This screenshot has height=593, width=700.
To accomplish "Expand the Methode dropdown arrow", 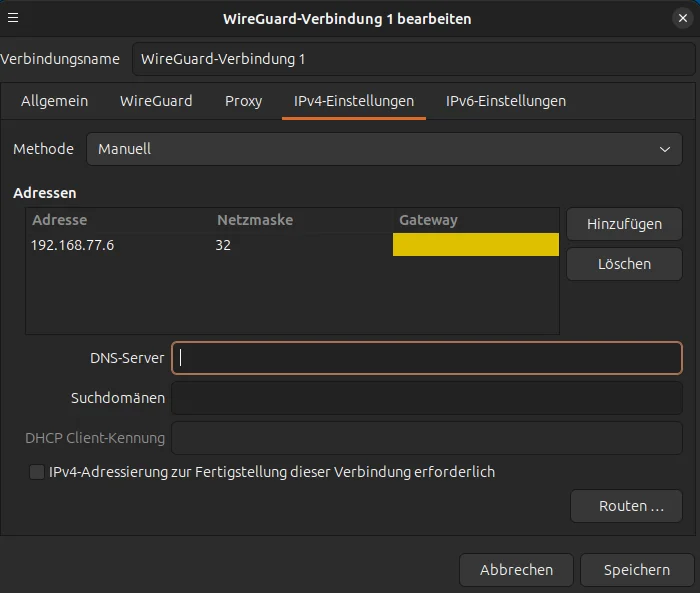I will pos(665,149).
